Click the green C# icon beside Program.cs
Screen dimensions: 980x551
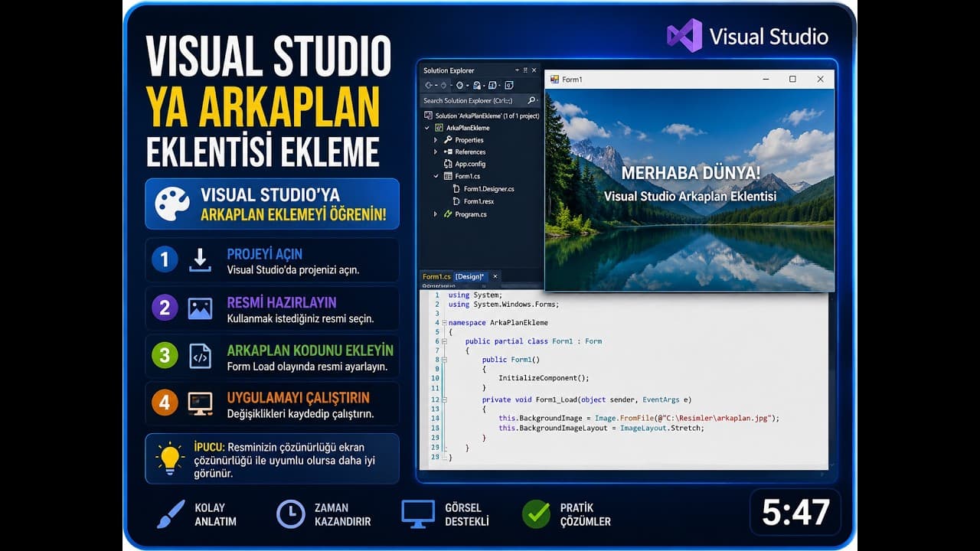448,214
